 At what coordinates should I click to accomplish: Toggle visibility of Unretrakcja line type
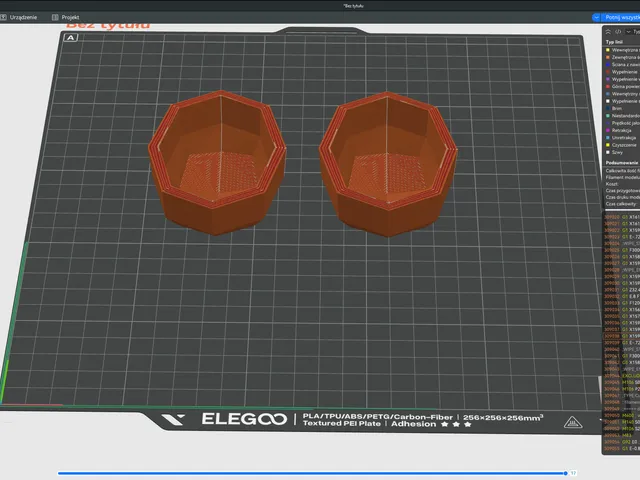click(x=622, y=138)
